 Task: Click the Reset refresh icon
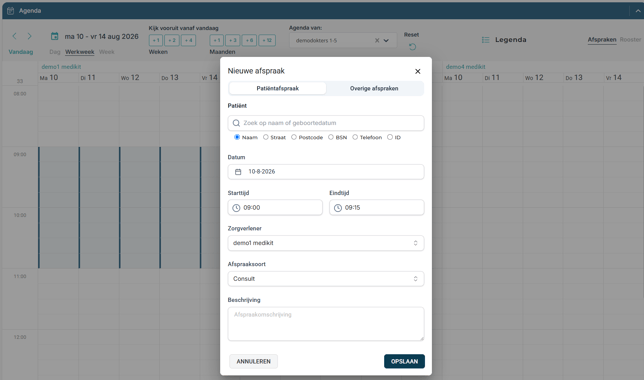click(x=412, y=46)
